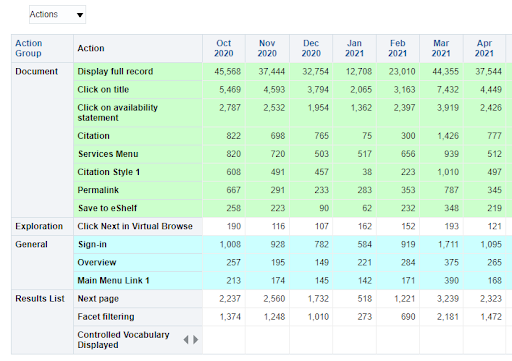Click the value 390 in Main Menu Link 1
The width and height of the screenshot is (512, 361).
[452, 280]
